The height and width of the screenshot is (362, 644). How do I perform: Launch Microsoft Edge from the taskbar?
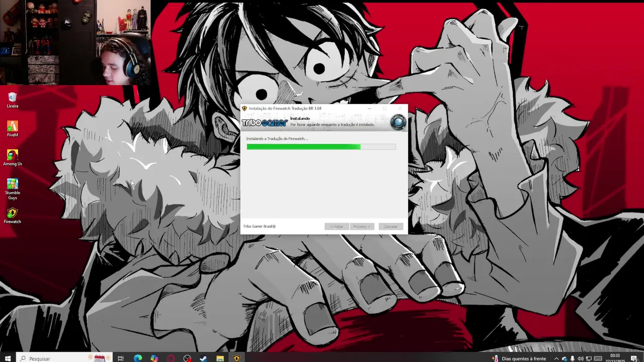pyautogui.click(x=137, y=358)
